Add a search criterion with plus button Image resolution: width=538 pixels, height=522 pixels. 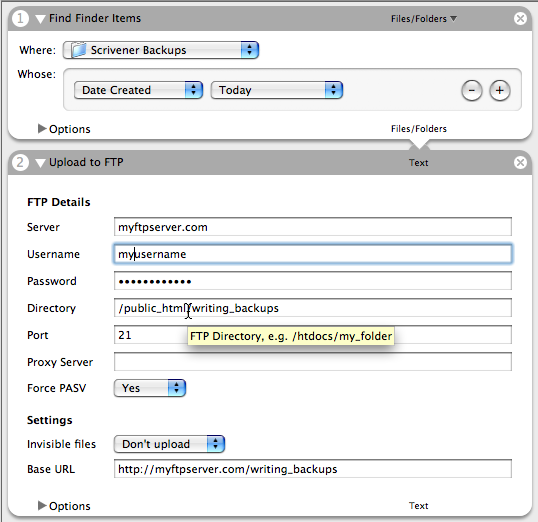500,91
